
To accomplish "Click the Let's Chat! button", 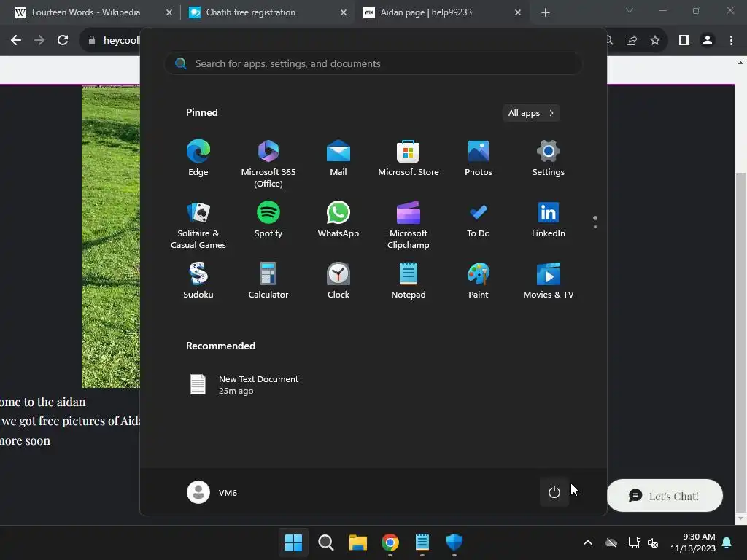I will pos(665,496).
